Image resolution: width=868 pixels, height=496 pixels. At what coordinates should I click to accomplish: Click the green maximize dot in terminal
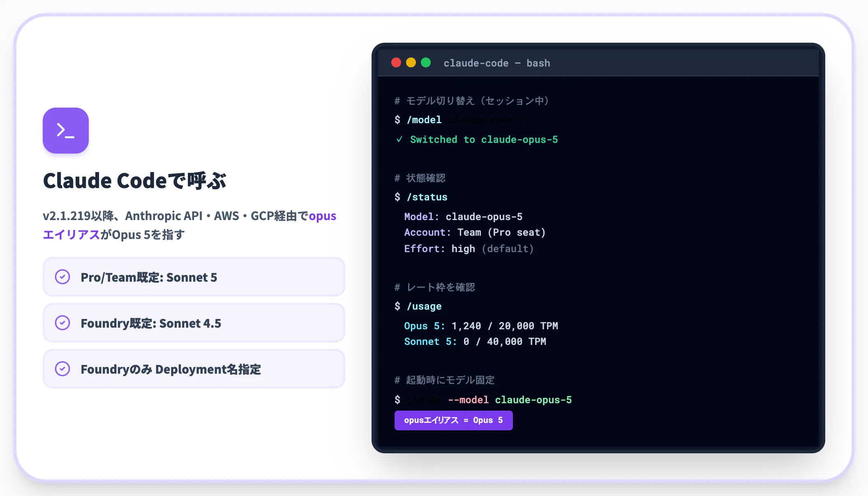click(426, 62)
